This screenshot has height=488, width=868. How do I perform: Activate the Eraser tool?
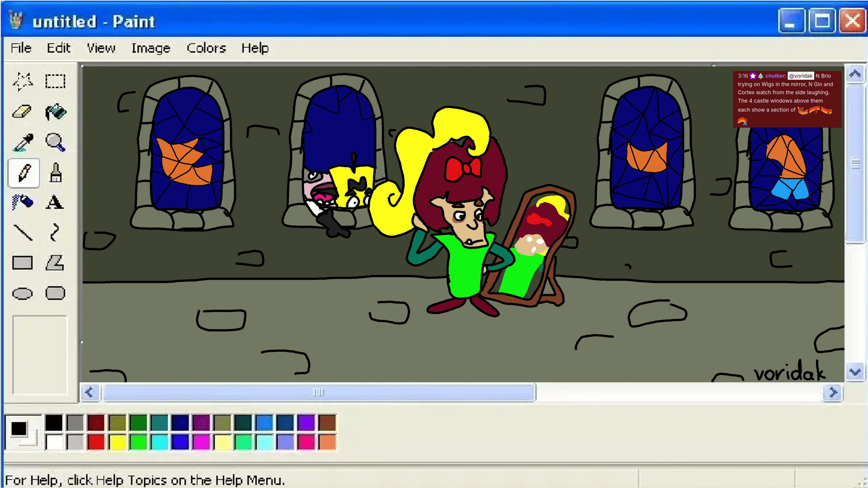tap(23, 112)
